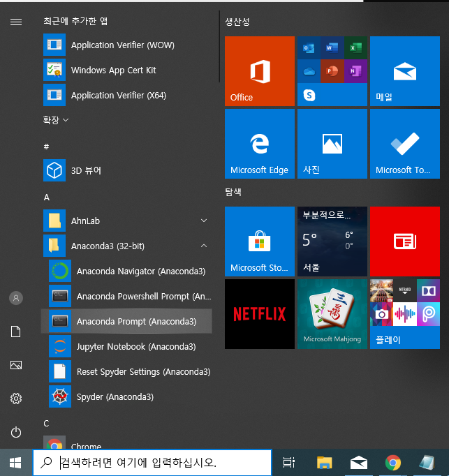Click the C letter group header
449x476 pixels.
point(46,423)
